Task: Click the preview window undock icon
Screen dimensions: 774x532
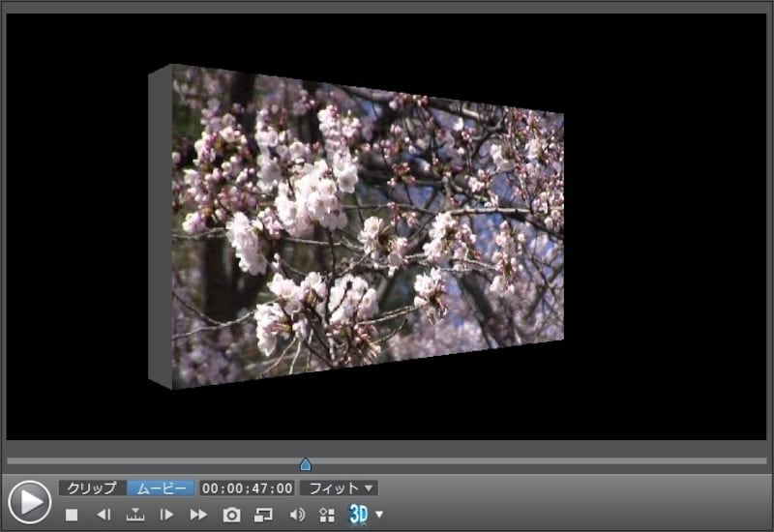Action: pyautogui.click(x=263, y=515)
